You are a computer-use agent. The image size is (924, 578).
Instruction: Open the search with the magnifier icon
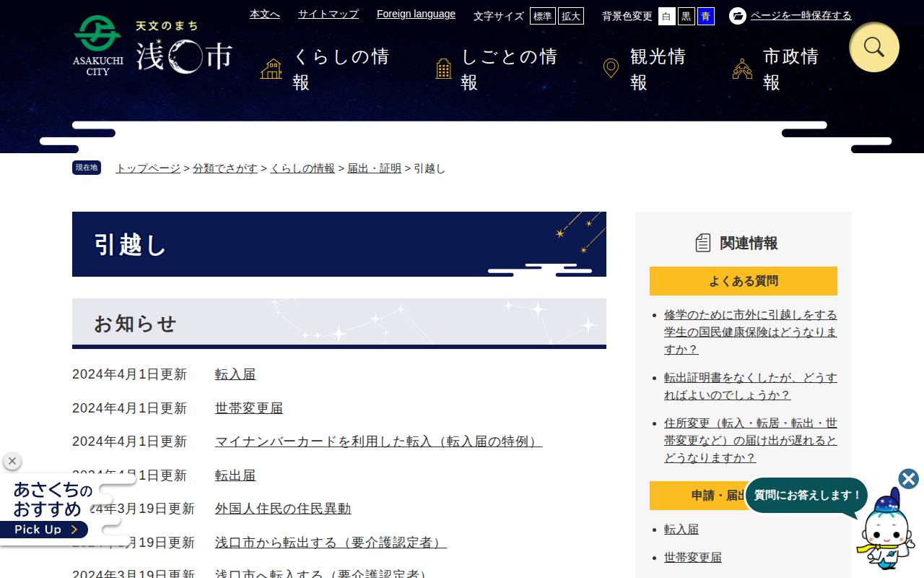pos(873,47)
